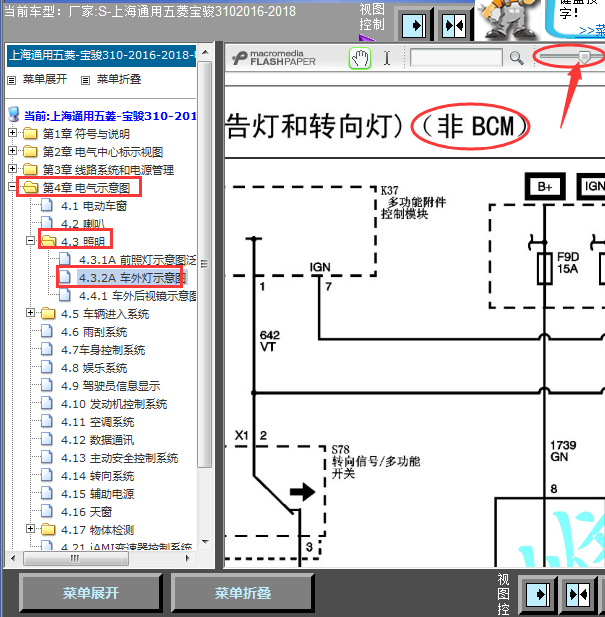Open 4.13 主动安全控制系统 page

pyautogui.click(x=120, y=458)
